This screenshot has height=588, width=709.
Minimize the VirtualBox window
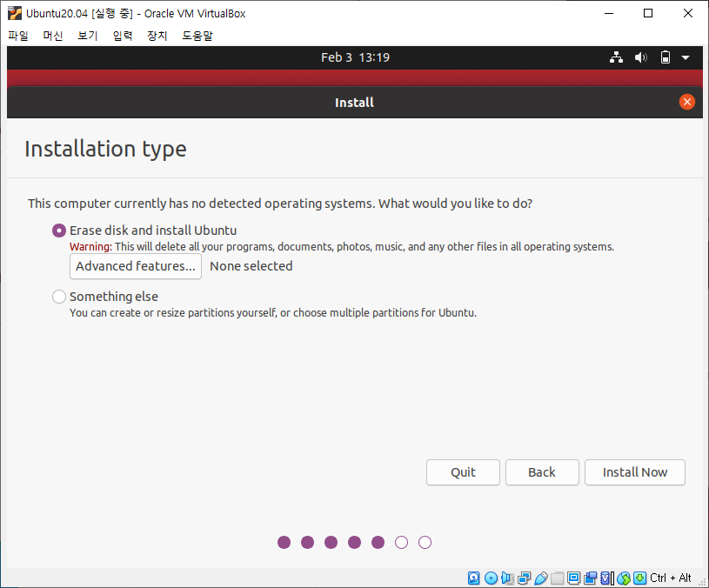(609, 13)
